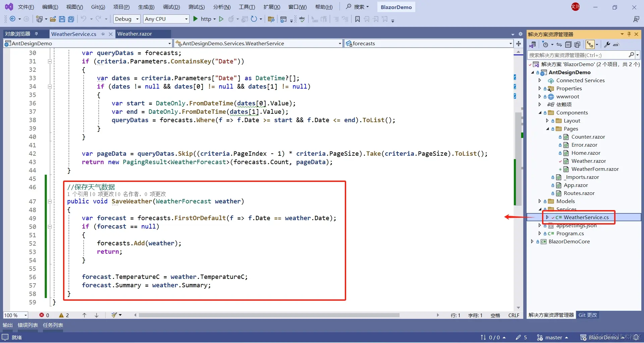
Task: Click the Find in Files folder icon
Action: coord(271,19)
